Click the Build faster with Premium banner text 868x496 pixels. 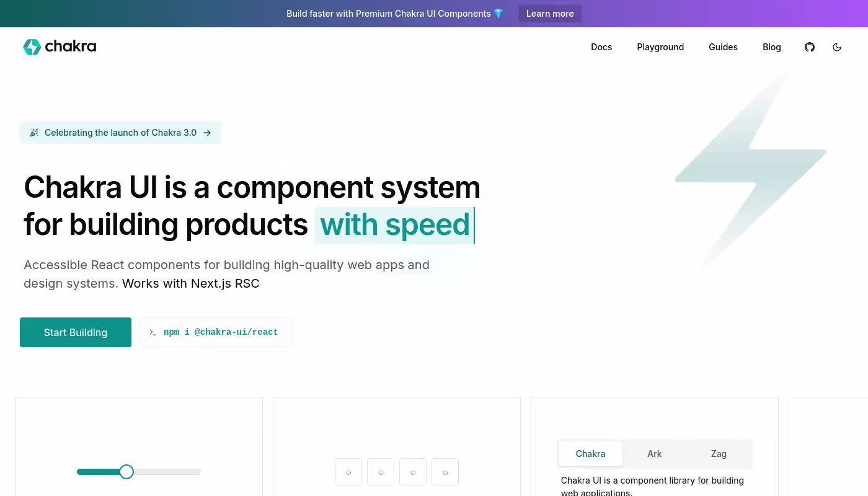396,14
